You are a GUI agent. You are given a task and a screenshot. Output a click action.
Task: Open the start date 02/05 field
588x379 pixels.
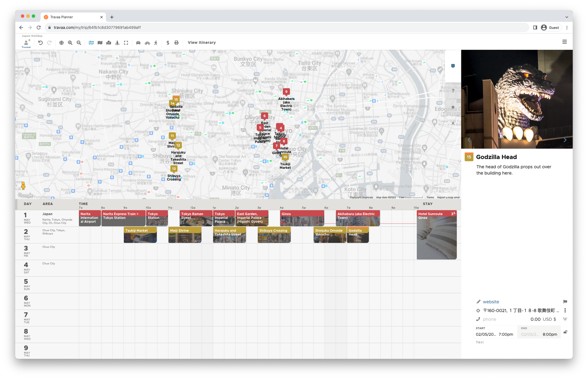[486, 334]
